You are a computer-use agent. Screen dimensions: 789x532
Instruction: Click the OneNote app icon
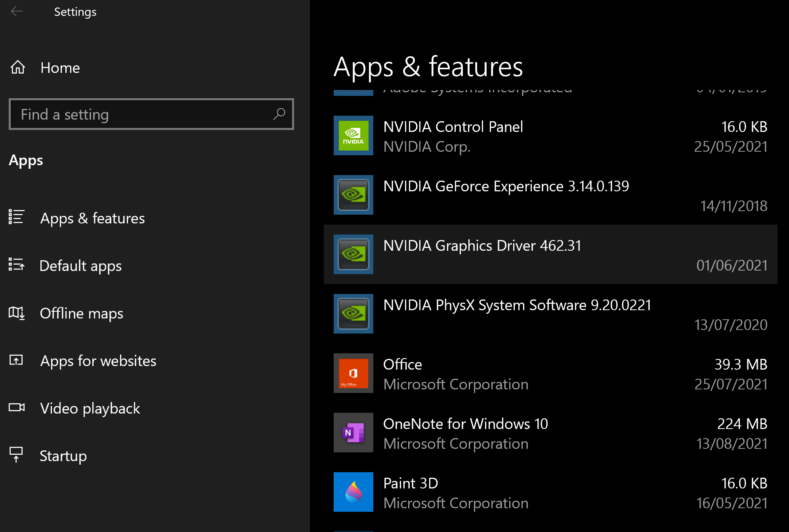click(x=353, y=433)
